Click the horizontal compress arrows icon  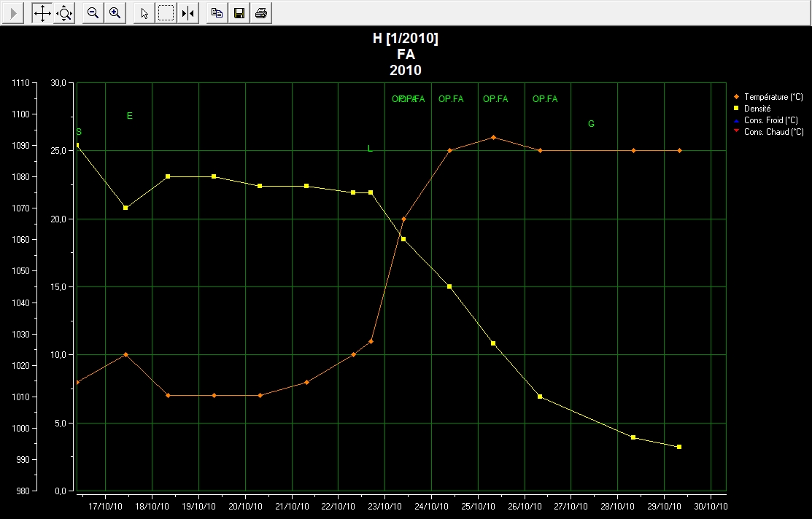(x=188, y=13)
